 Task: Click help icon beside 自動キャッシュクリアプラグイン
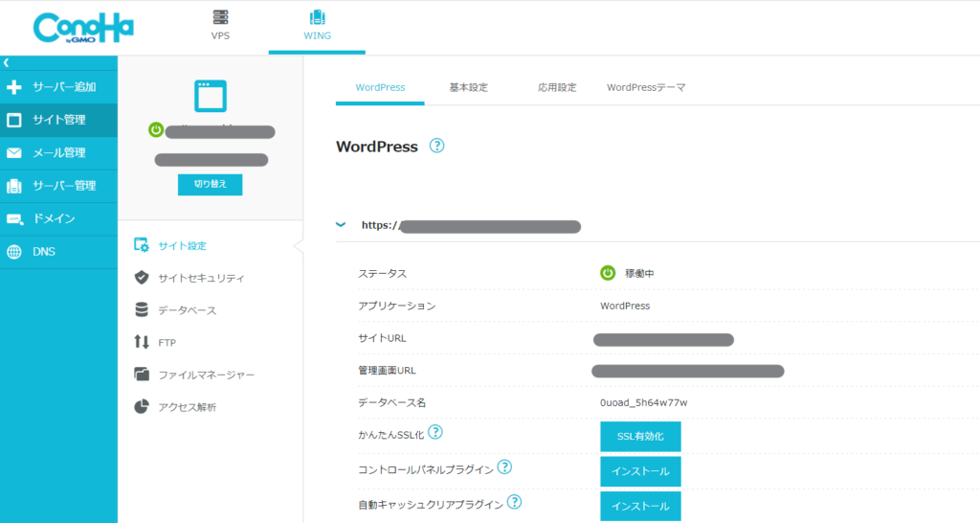pyautogui.click(x=514, y=502)
